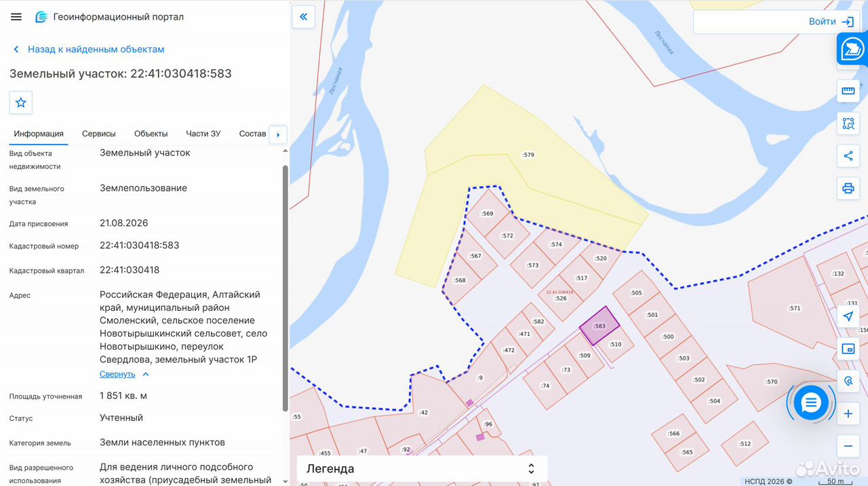The image size is (868, 486).
Task: Select highlighted parcel :583 on map
Action: 599,326
